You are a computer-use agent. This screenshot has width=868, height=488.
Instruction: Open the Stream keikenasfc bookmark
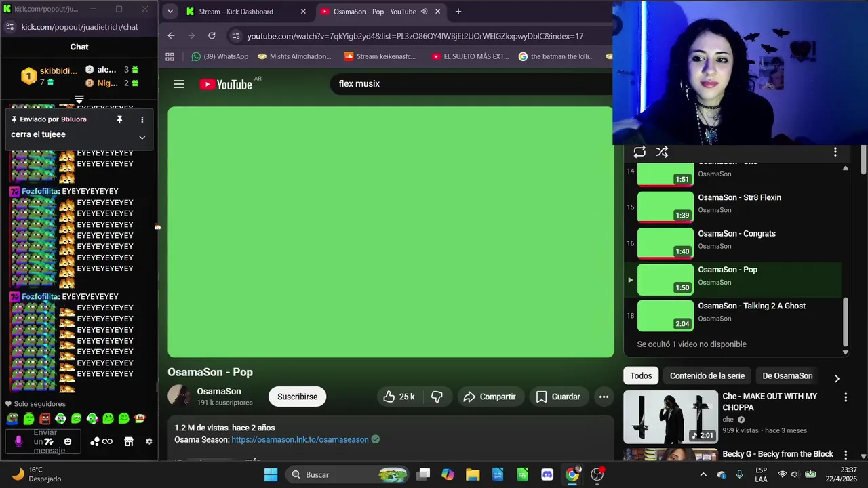[x=380, y=56]
